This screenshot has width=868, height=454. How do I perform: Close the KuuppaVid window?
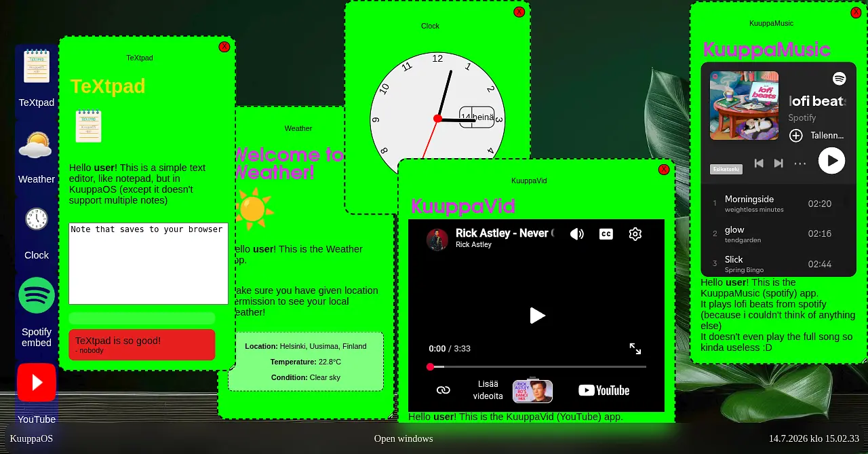click(664, 170)
